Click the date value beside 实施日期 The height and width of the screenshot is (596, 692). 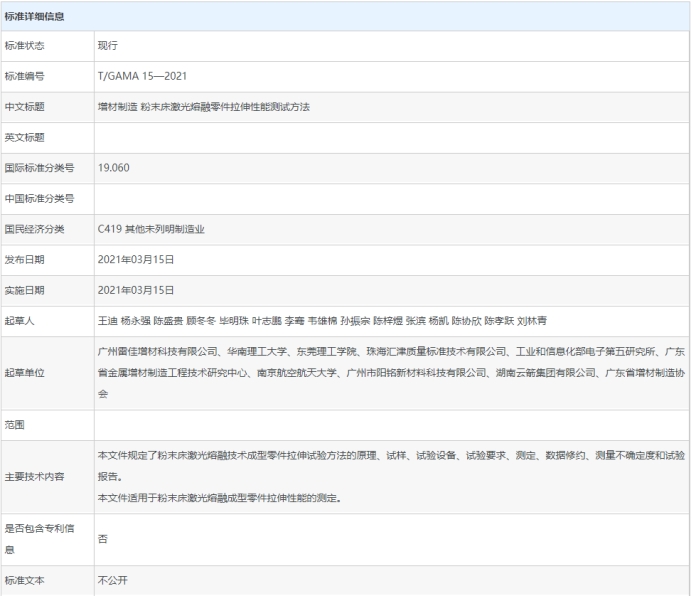[x=136, y=290]
